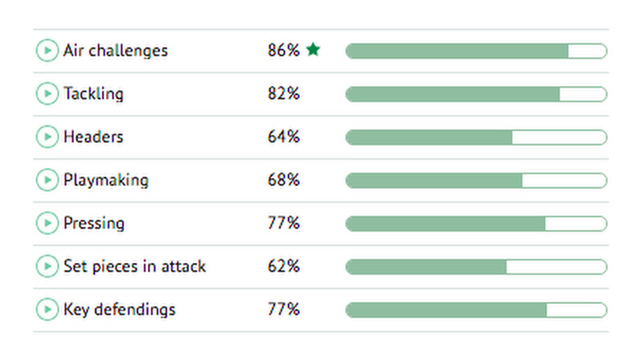Start playback for Pressing
The width and height of the screenshot is (642, 364).
coord(47,223)
